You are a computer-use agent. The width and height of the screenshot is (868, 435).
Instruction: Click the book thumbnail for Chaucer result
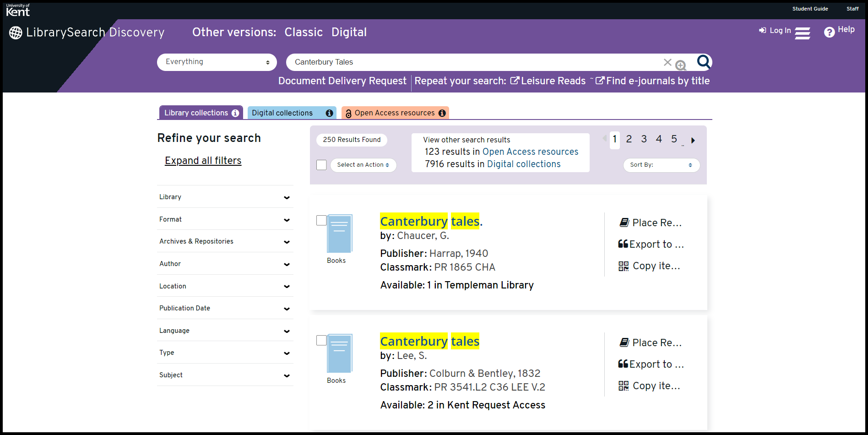(x=339, y=234)
